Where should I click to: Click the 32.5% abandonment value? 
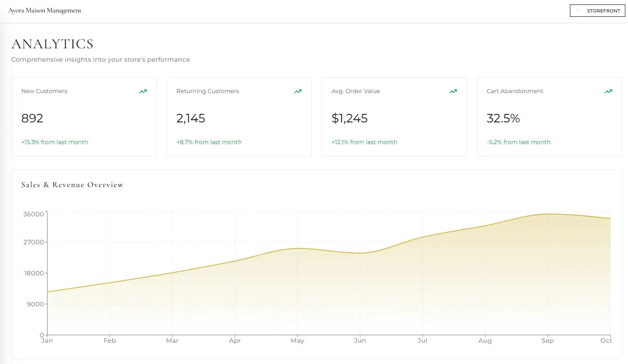click(x=503, y=118)
